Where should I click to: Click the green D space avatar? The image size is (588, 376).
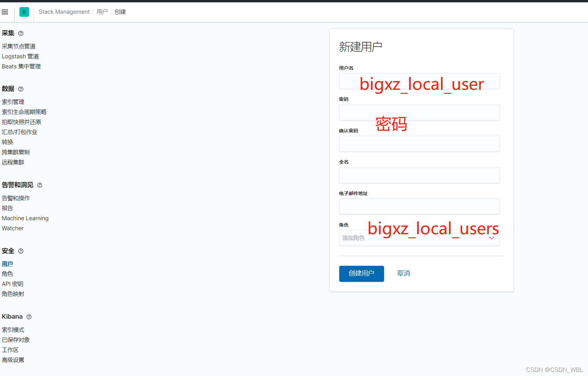coord(24,12)
